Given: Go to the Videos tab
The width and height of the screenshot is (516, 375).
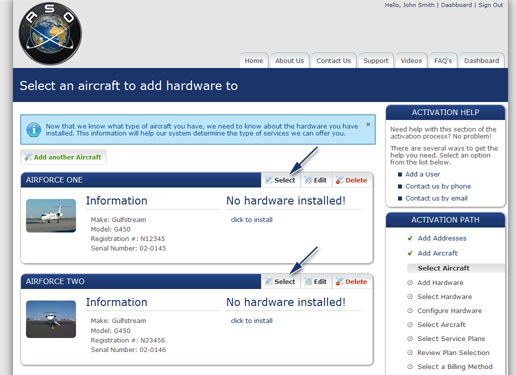Looking at the screenshot, I should (x=411, y=61).
